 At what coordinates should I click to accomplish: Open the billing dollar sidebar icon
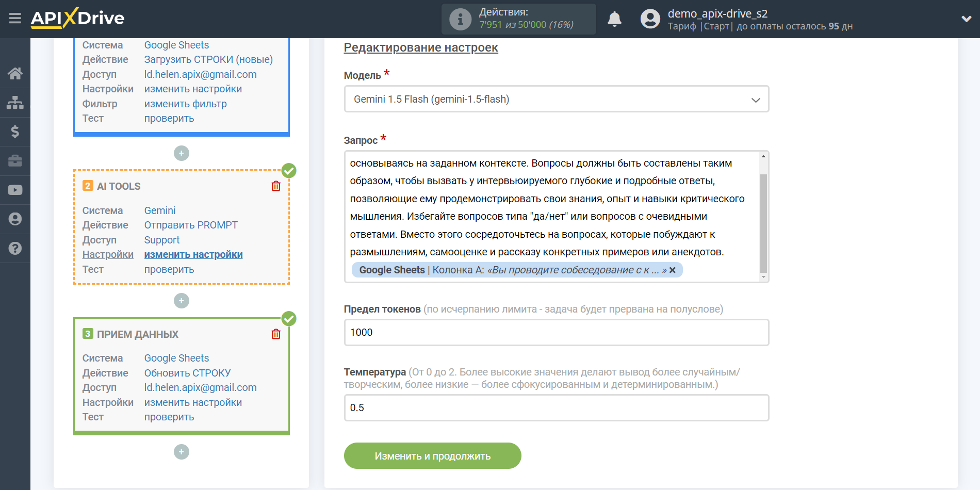[x=15, y=132]
